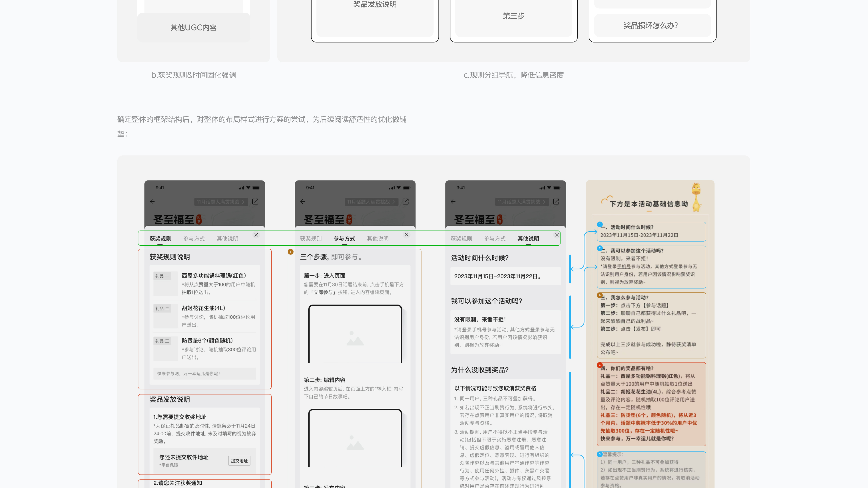The width and height of the screenshot is (868, 488).
Task: Close the 参与方式 panel with X icon
Action: (406, 235)
